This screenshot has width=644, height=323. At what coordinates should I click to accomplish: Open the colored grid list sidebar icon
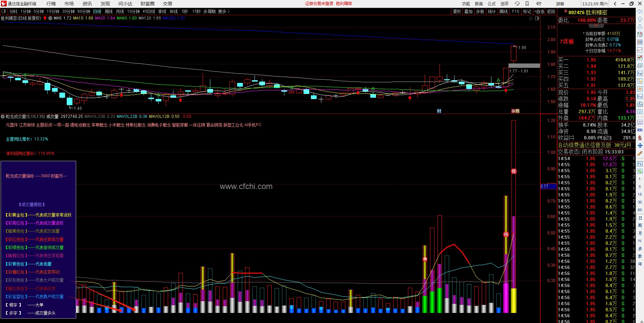coord(640,42)
